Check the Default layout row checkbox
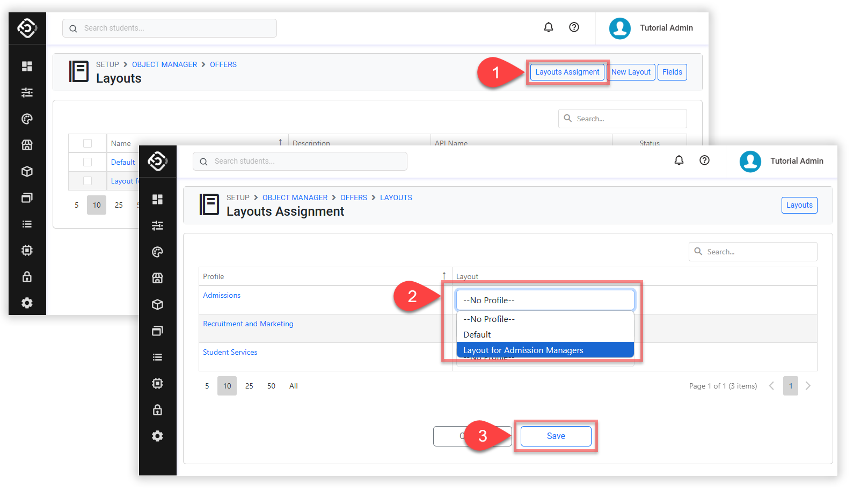Viewport: 868px width, 498px height. [x=87, y=162]
